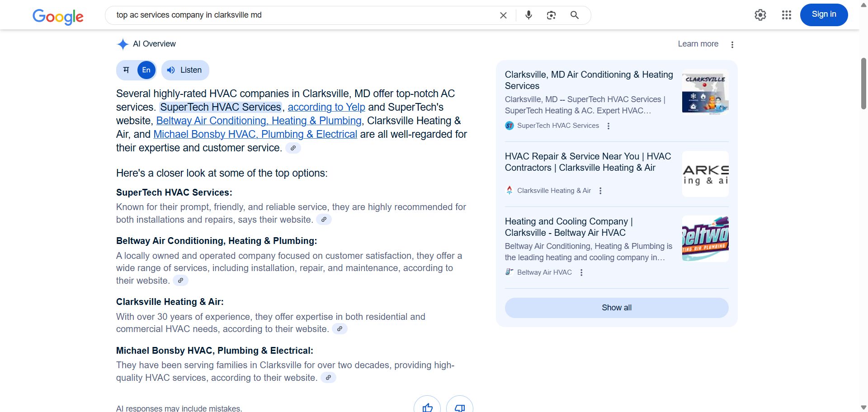Screen dimensions: 868x412
Task: Click Show all sources button
Action: pos(617,308)
